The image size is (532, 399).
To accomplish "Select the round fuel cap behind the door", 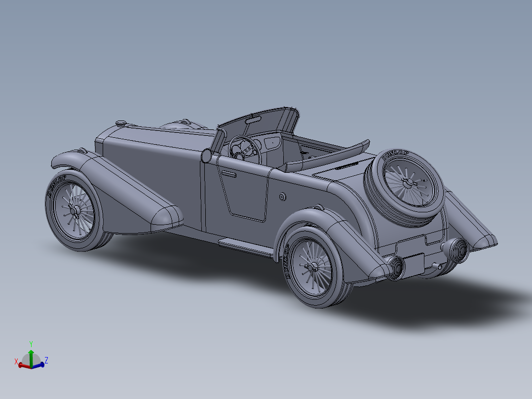I will (x=282, y=197).
